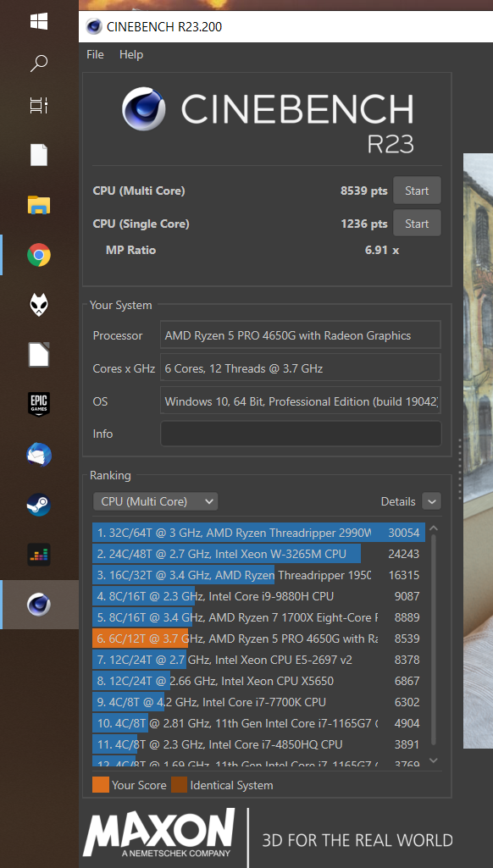Click the Cores x GHz field
493x868 pixels.
pos(301,368)
